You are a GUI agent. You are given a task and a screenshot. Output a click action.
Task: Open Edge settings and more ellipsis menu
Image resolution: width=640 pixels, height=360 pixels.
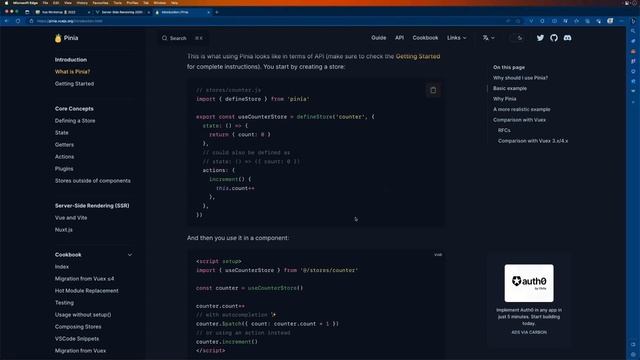[x=621, y=21]
